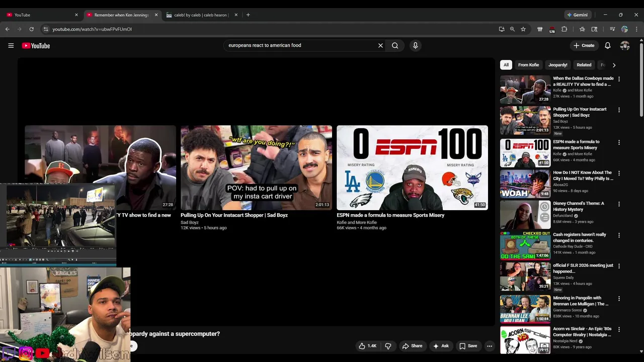
Task: Click the Create button
Action: tap(584, 45)
